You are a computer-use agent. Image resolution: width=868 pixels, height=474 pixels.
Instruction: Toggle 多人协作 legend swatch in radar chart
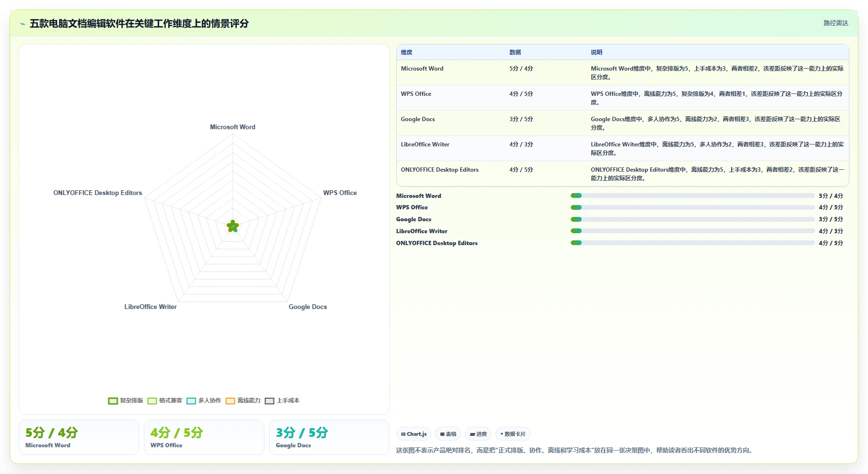tap(191, 401)
